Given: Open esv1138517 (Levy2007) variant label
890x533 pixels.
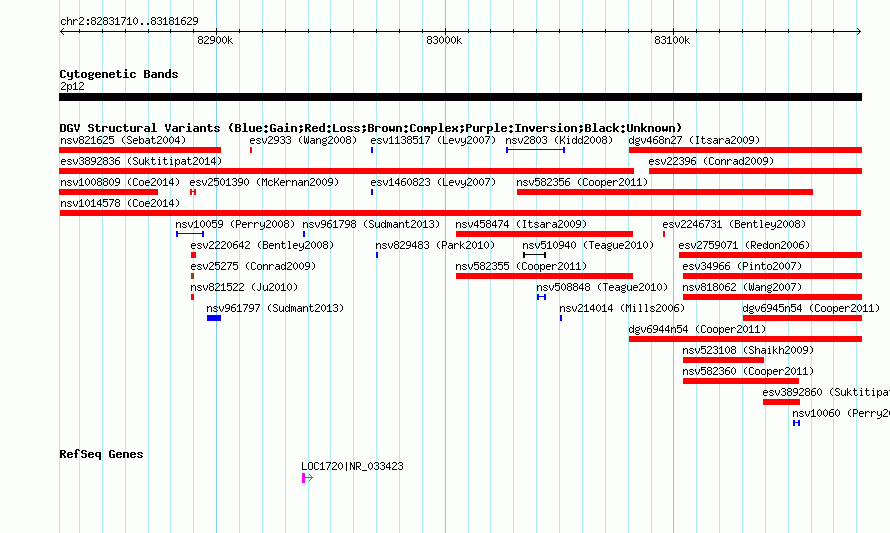Looking at the screenshot, I should pyautogui.click(x=433, y=140).
